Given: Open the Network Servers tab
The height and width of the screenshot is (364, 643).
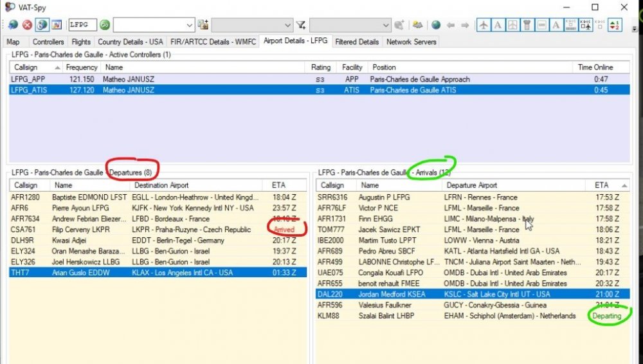Looking at the screenshot, I should (411, 42).
